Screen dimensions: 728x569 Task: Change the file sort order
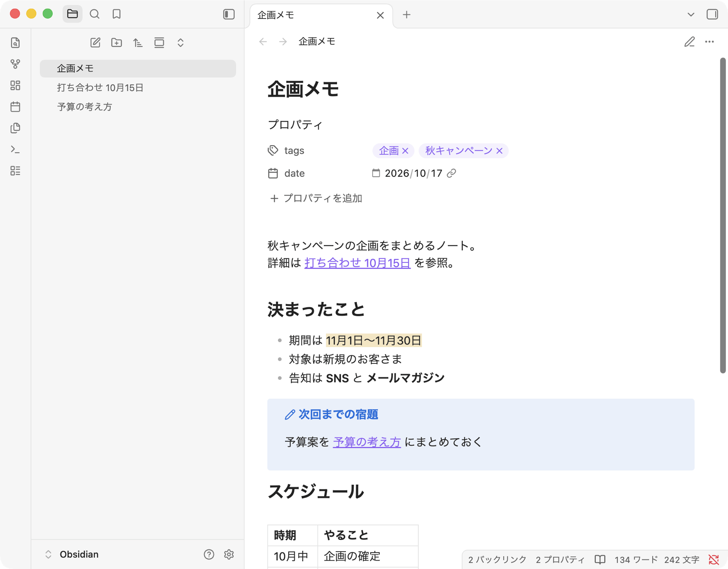click(x=138, y=42)
